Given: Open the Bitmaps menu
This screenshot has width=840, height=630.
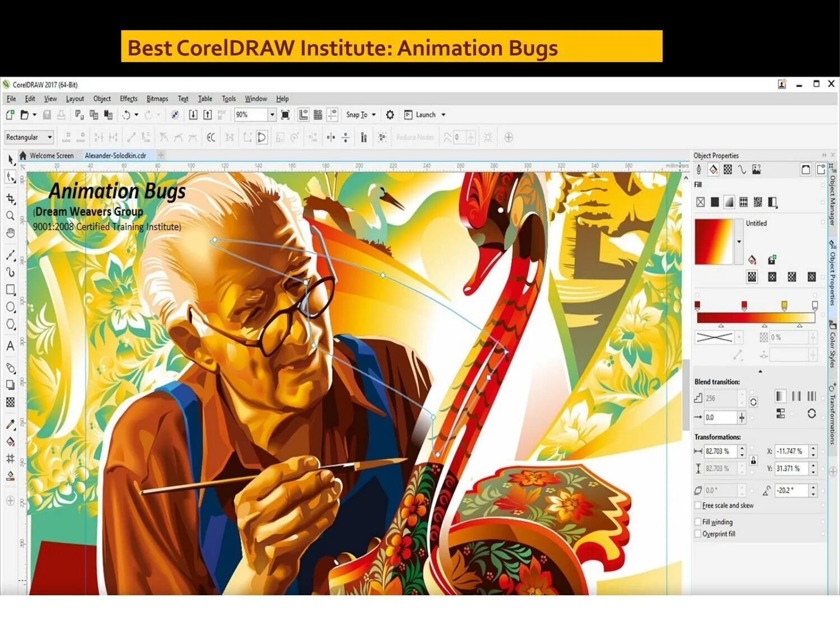Looking at the screenshot, I should tap(157, 99).
